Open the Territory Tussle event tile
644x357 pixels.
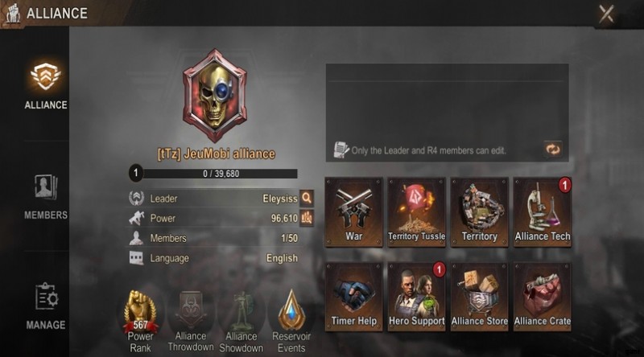pos(416,212)
